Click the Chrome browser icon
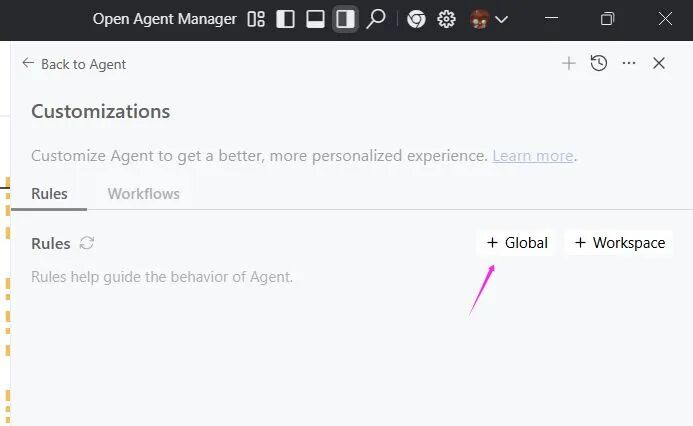693x426 pixels. tap(416, 19)
